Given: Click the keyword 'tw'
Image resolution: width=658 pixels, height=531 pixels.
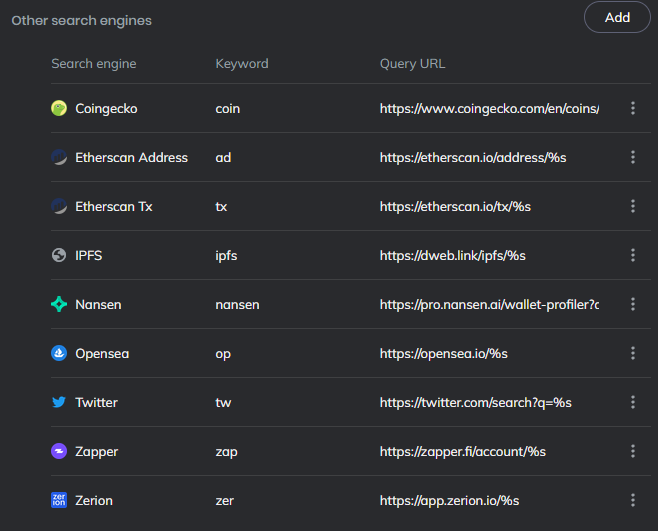Looking at the screenshot, I should pyautogui.click(x=223, y=403).
